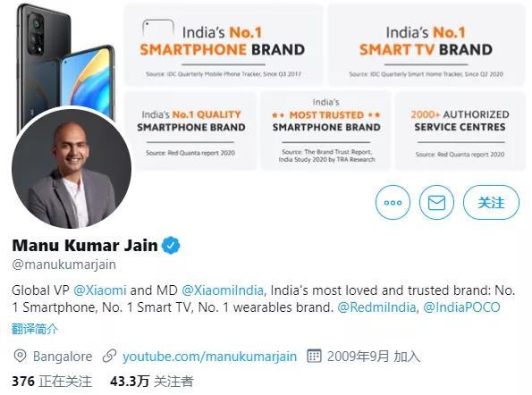532x395 pixels.
Task: Click the calendar icon near join date
Action: [314, 356]
